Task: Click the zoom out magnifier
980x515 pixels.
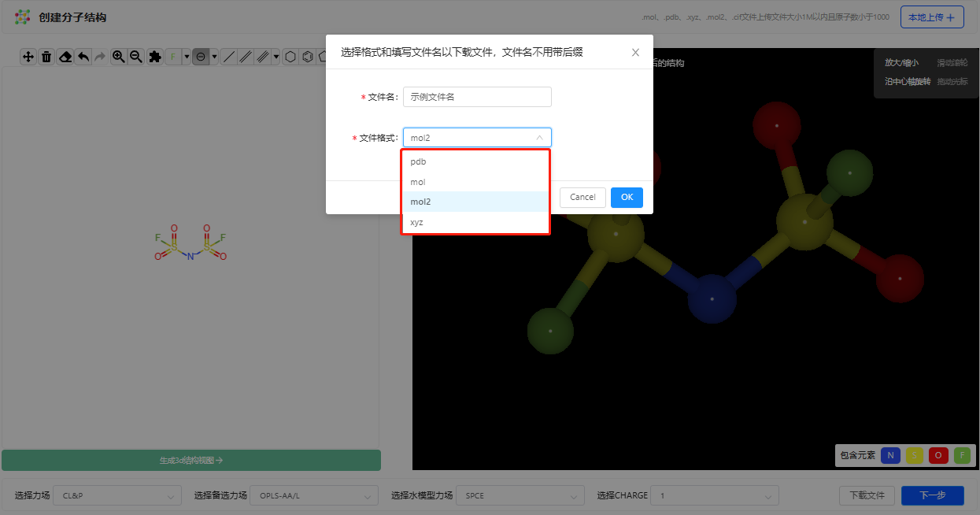Action: coord(136,57)
